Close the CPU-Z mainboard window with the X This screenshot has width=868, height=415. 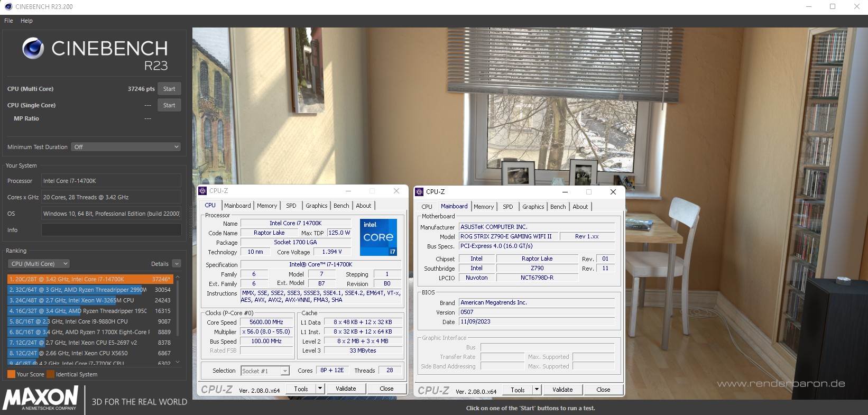(x=613, y=192)
